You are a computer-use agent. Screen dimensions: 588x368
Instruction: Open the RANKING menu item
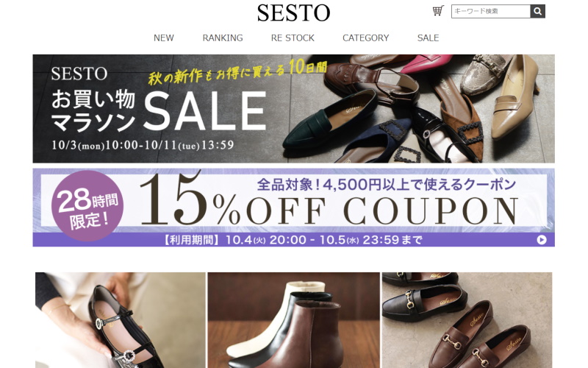click(x=223, y=38)
